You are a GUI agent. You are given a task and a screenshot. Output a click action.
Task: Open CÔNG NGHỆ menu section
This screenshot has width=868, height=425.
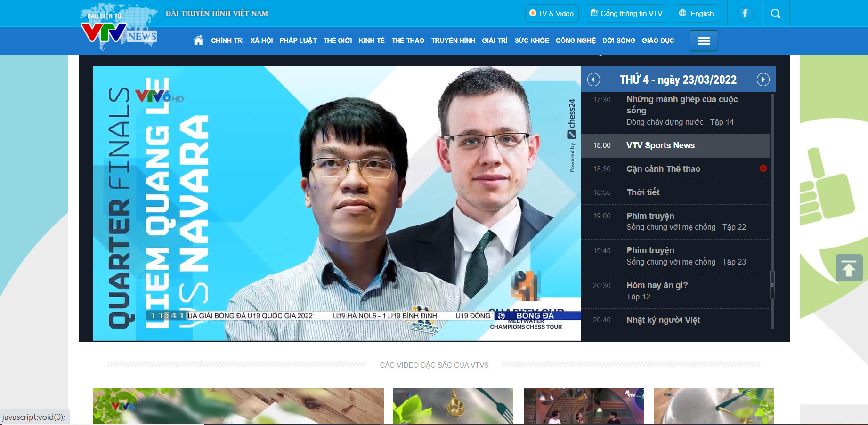576,40
